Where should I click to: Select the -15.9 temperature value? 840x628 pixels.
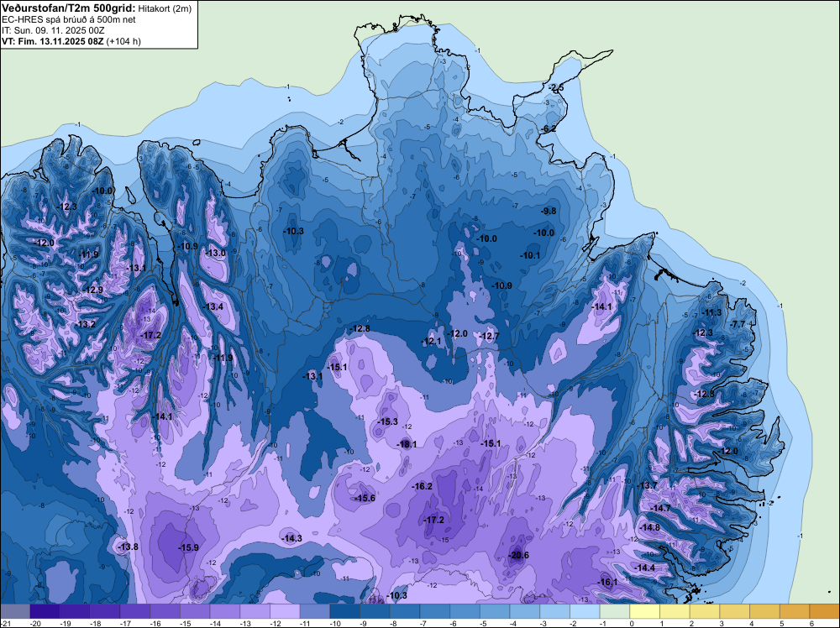(188, 547)
